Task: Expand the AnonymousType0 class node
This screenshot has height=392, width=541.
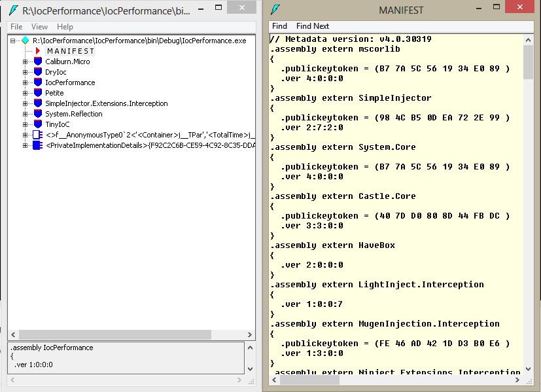Action: 26,135
